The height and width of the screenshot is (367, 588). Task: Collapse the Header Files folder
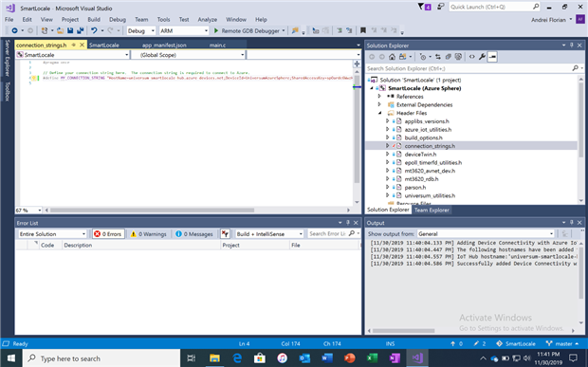click(x=379, y=113)
